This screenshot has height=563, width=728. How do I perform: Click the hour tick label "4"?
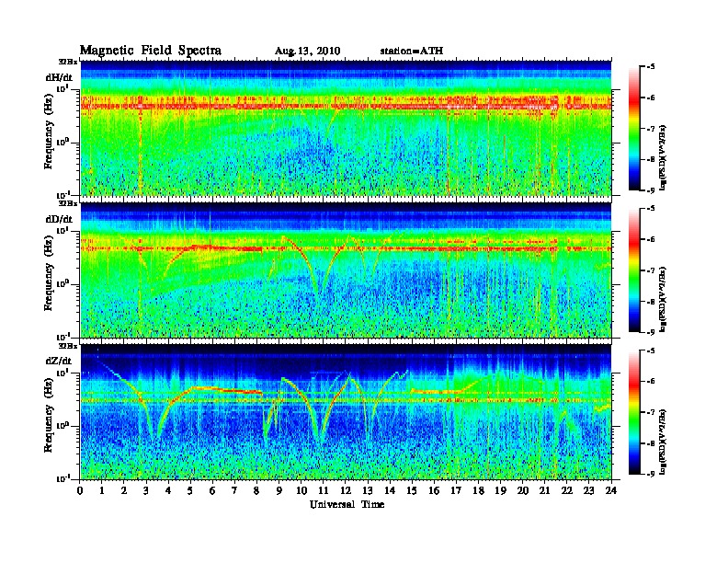coord(168,490)
